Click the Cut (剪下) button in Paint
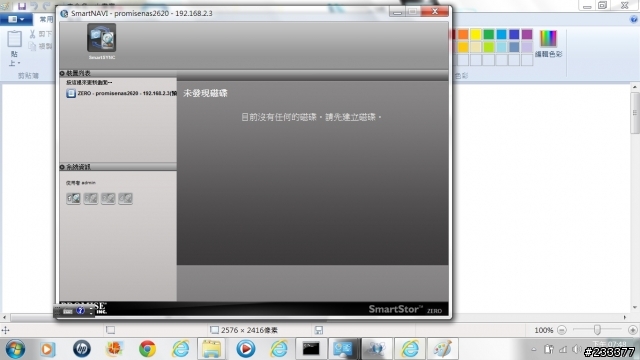Image resolution: width=640 pixels, height=360 pixels. click(x=41, y=34)
